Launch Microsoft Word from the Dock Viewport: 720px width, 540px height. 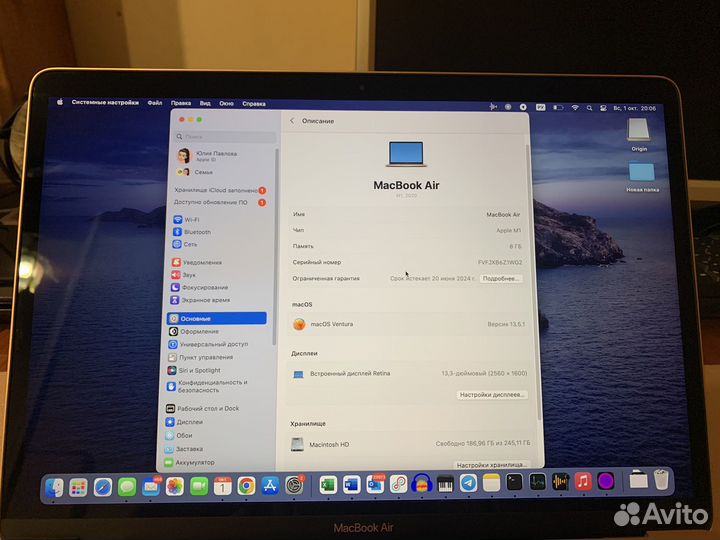tap(351, 484)
